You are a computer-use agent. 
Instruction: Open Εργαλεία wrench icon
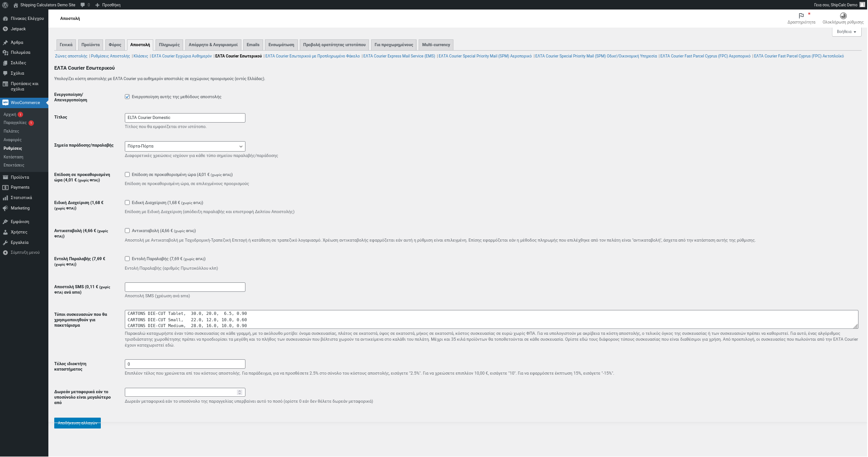(x=5, y=243)
